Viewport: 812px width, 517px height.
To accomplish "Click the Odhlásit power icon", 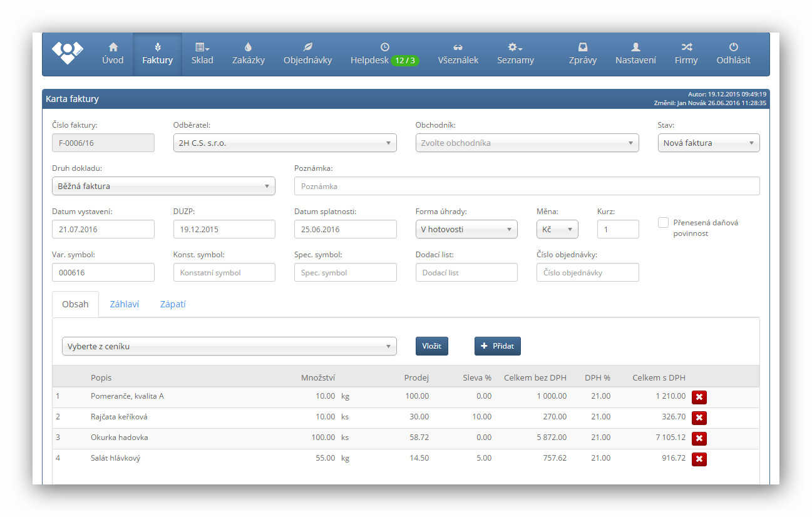I will 733,47.
